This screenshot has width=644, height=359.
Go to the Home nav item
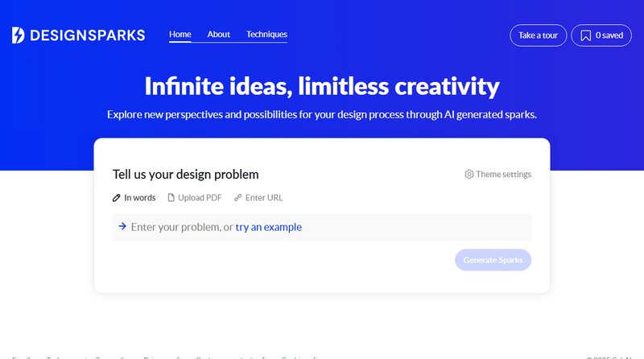click(x=180, y=35)
